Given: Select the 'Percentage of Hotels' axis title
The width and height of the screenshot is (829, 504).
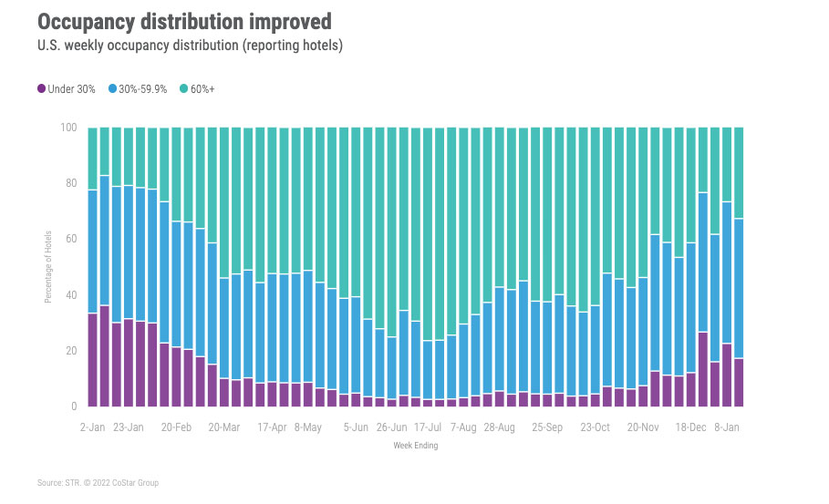Looking at the screenshot, I should [49, 267].
